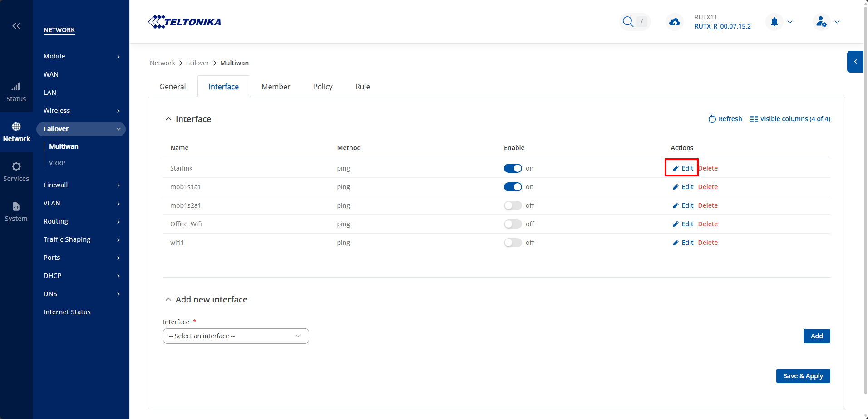The width and height of the screenshot is (868, 419).
Task: Enable the Office_Wifi interface toggle
Action: (x=513, y=224)
